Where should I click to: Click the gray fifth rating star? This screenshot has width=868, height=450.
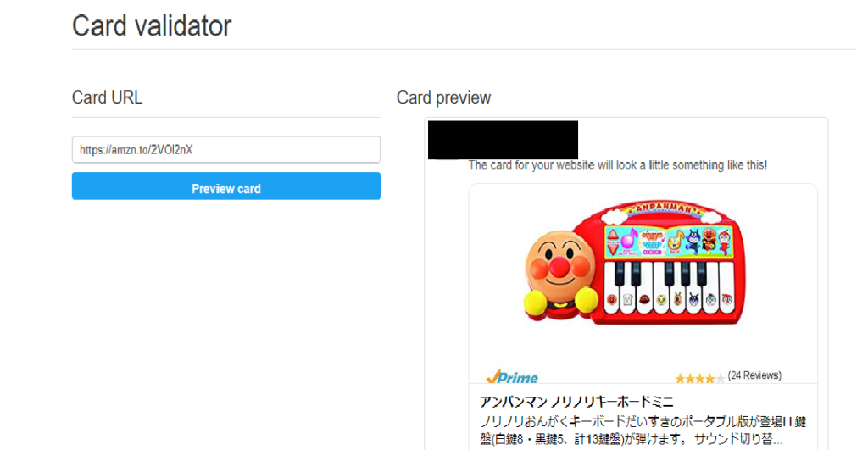click(x=721, y=379)
